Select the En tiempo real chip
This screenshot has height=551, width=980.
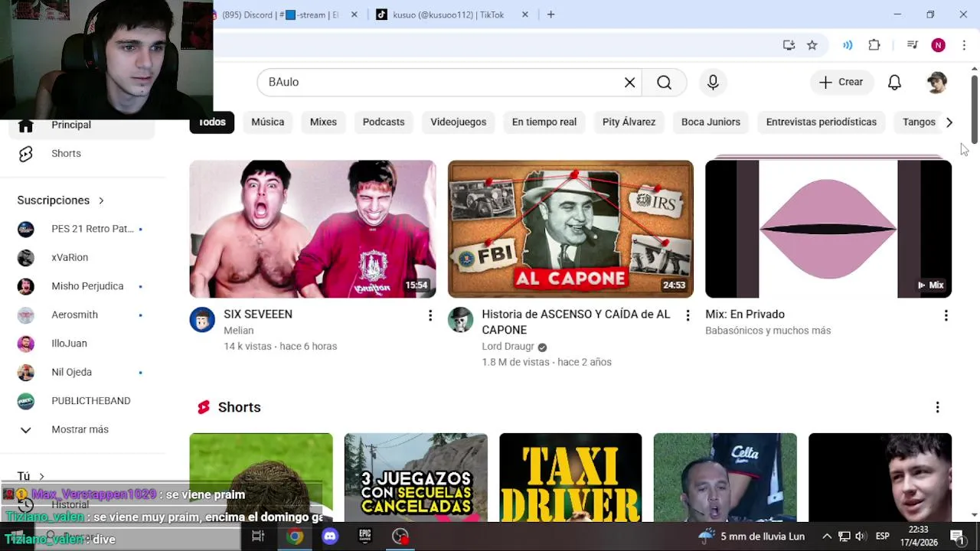544,122
